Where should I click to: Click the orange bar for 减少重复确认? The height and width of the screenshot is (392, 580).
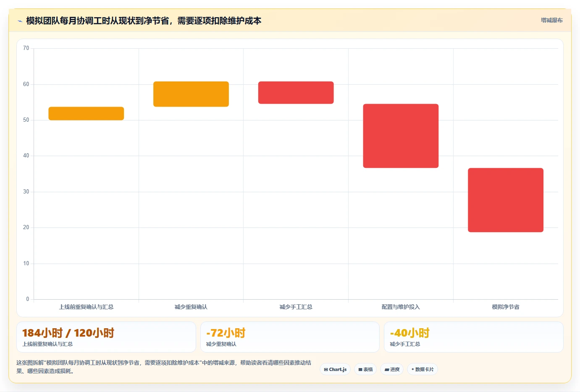point(191,94)
